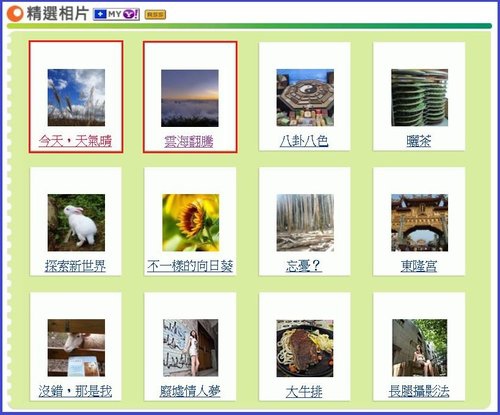Click the 大牛排 caption link
This screenshot has height=415, width=500.
[304, 391]
